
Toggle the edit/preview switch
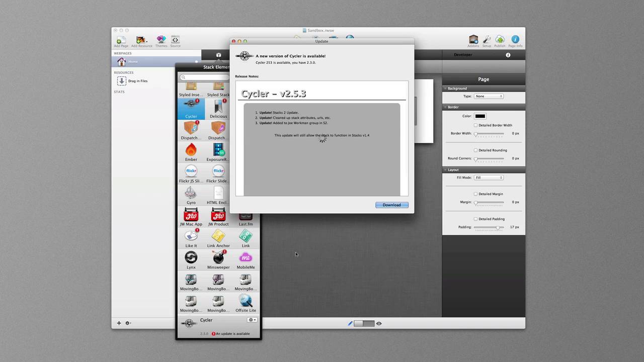[x=364, y=323]
